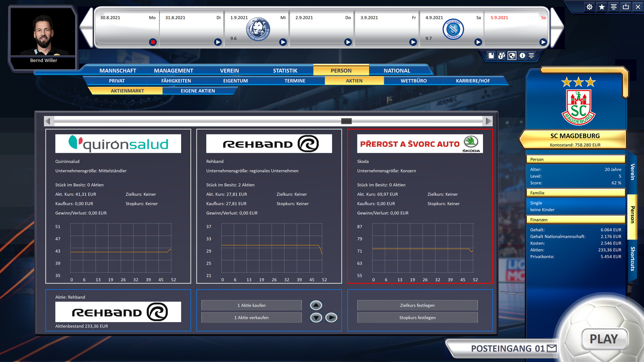Open the settings gear icon
Screen dimensions: 644x362
589,7
